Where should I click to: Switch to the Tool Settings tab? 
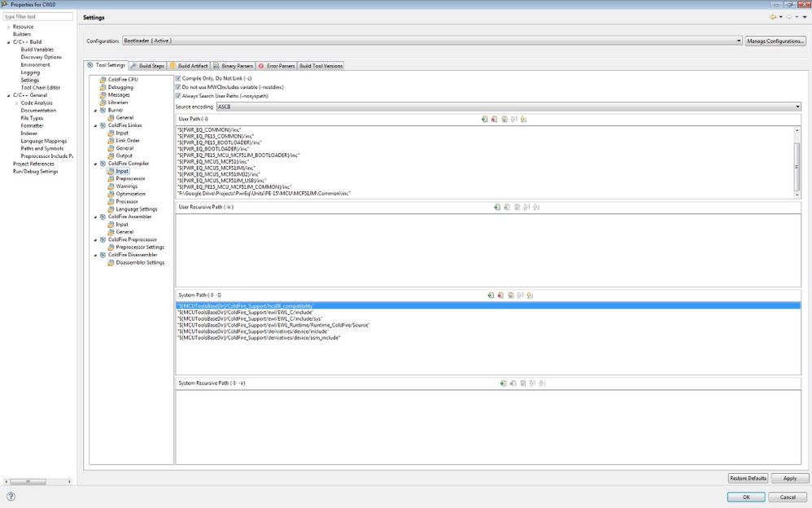tap(106, 65)
